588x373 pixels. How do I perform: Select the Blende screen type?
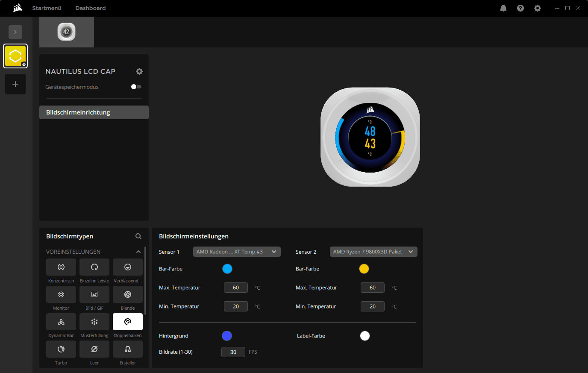[128, 294]
